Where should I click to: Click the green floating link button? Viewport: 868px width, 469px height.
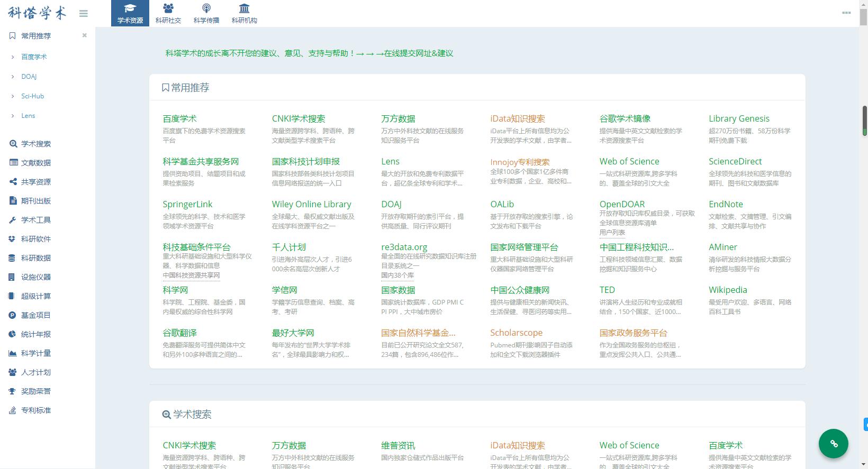point(834,444)
